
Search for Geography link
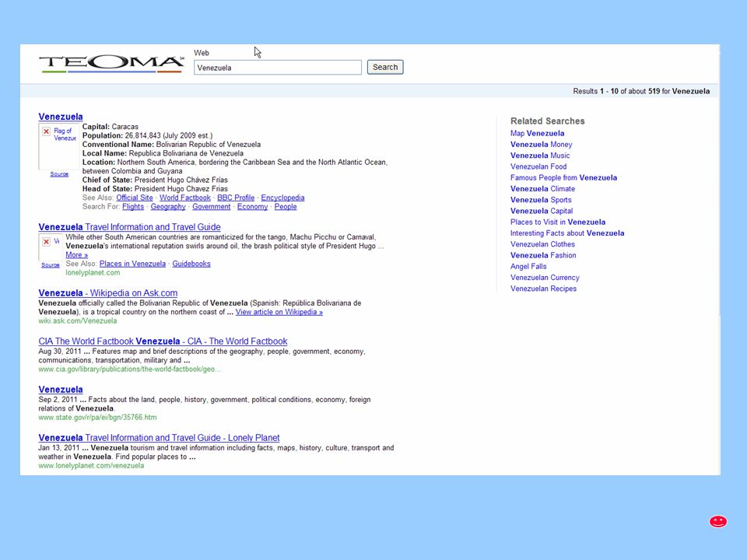(x=168, y=207)
